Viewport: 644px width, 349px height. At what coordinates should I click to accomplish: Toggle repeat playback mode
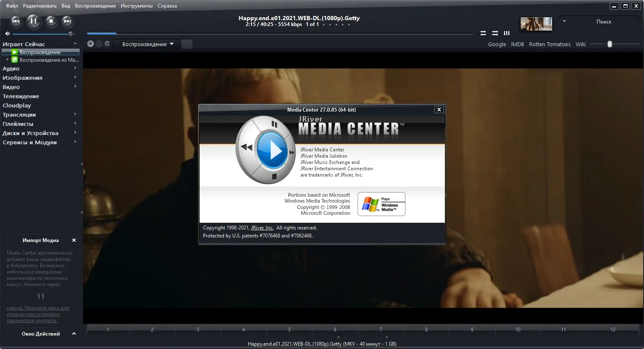483,33
